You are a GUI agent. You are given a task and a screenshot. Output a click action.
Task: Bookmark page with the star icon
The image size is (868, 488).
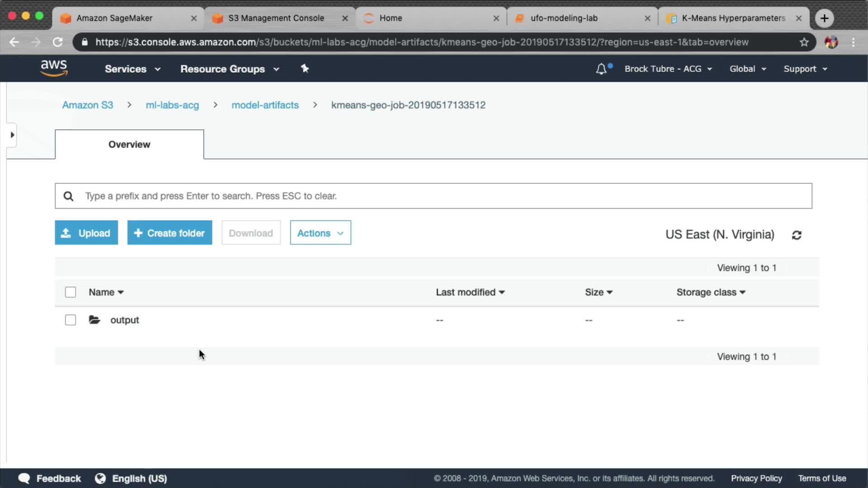tap(804, 42)
